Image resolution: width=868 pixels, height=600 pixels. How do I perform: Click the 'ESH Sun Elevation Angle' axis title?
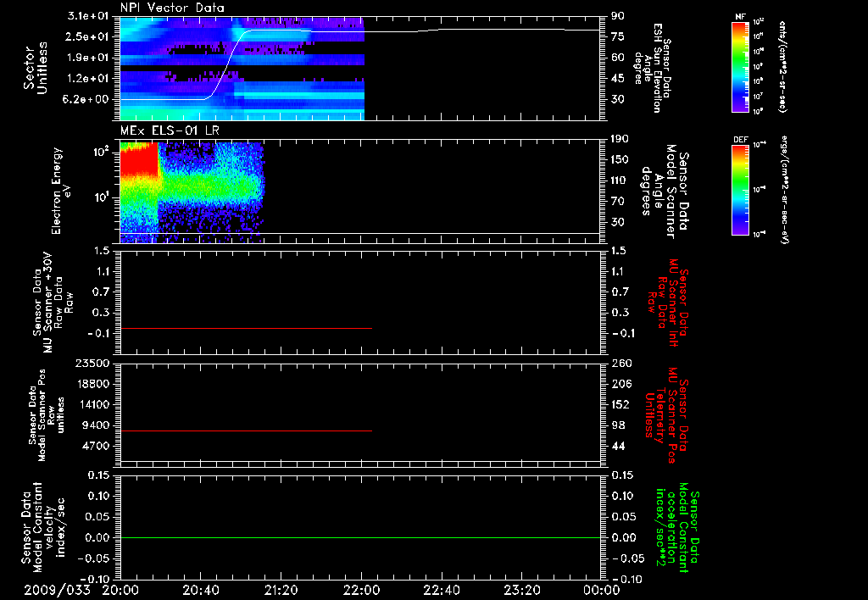point(654,68)
